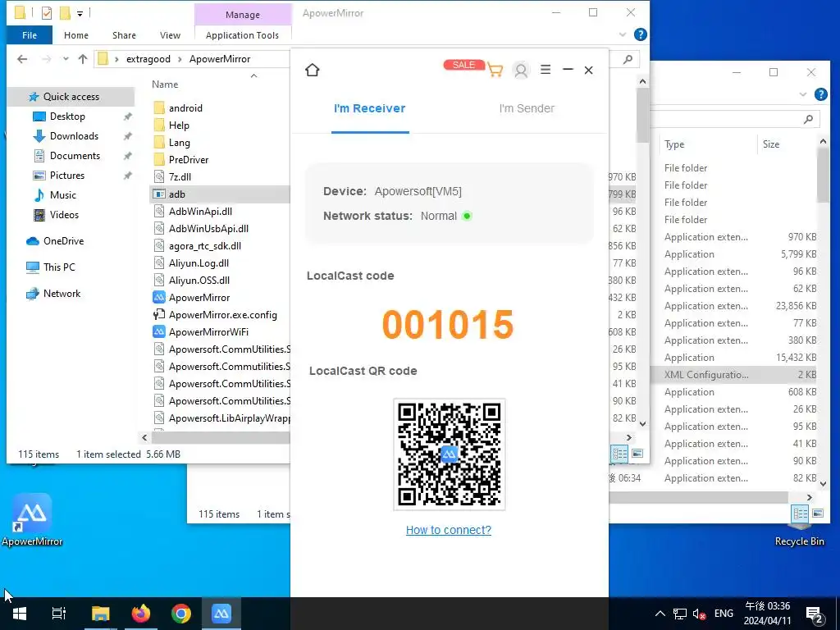Open Documents in the navigation pane
The width and height of the screenshot is (840, 630).
tap(75, 156)
